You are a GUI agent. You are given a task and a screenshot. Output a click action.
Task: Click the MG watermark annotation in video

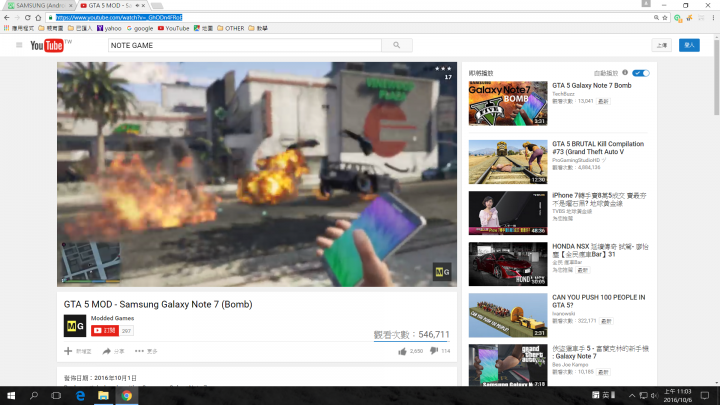point(442,272)
